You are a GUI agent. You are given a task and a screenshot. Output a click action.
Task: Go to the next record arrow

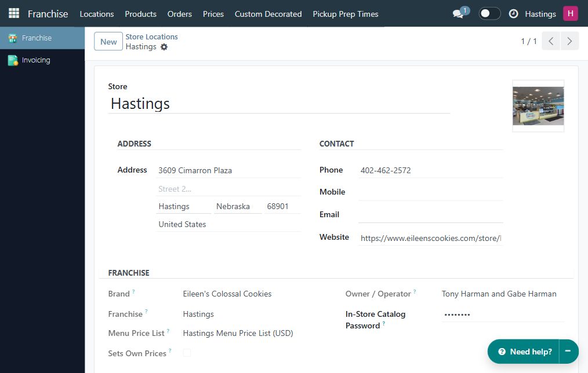(569, 41)
